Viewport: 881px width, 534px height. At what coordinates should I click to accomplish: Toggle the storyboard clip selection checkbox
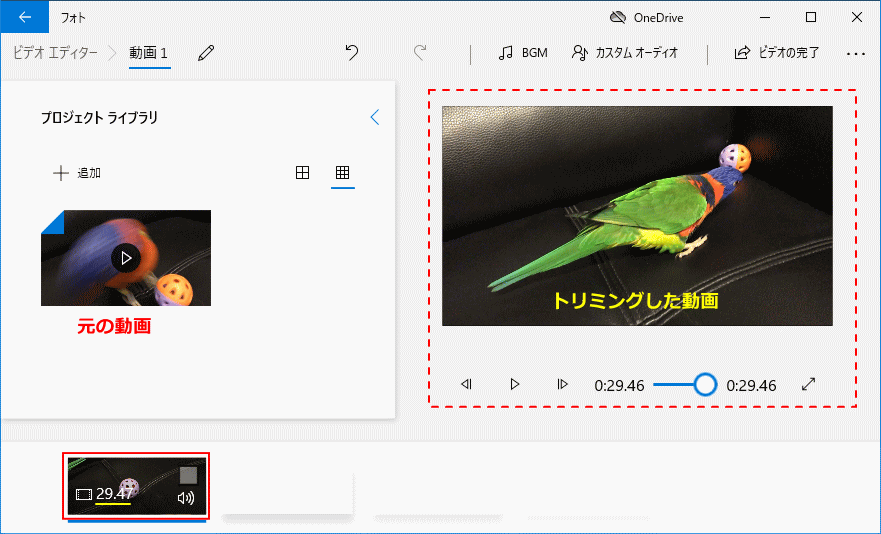[188, 475]
